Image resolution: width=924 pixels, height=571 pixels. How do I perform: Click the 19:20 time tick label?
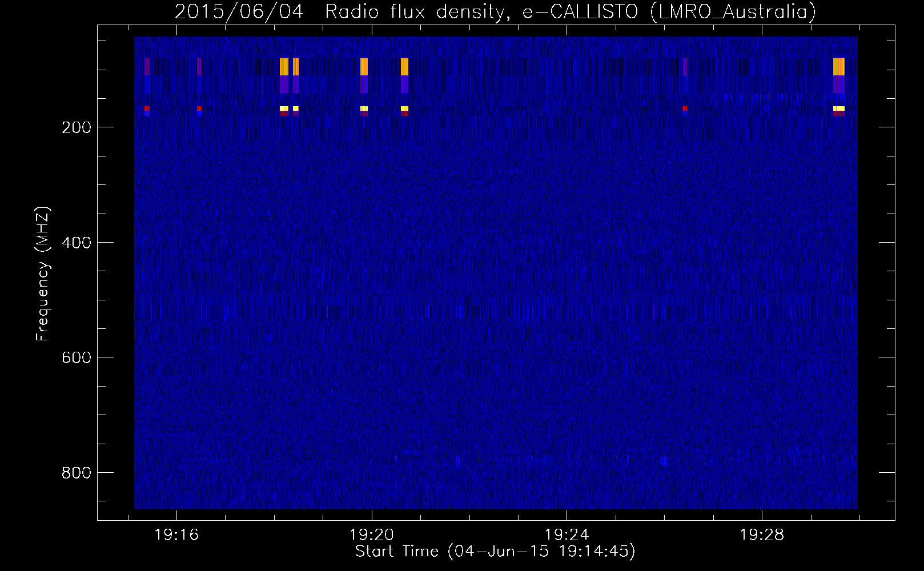[372, 534]
